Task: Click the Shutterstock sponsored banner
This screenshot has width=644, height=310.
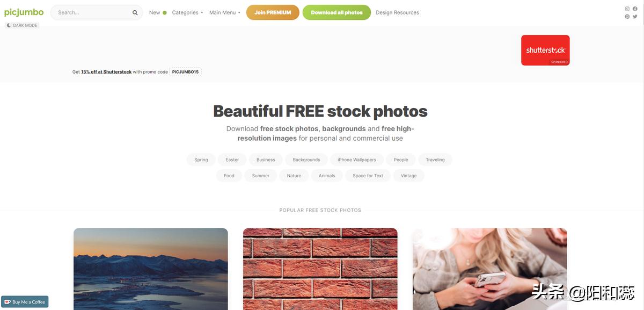Action: [x=545, y=50]
